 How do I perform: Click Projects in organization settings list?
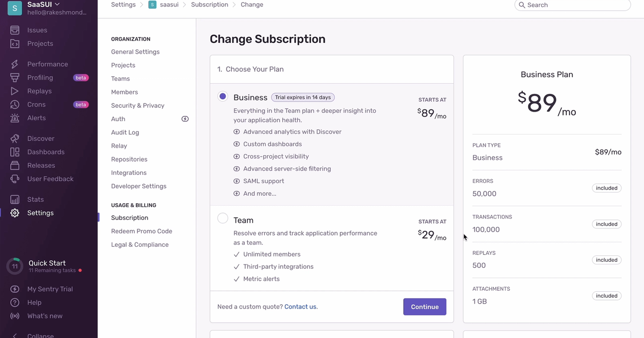(123, 65)
